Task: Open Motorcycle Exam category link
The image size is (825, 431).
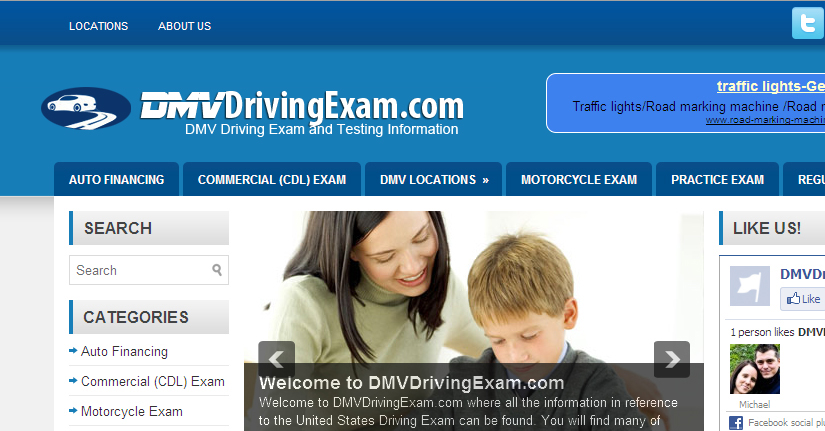Action: 132,412
